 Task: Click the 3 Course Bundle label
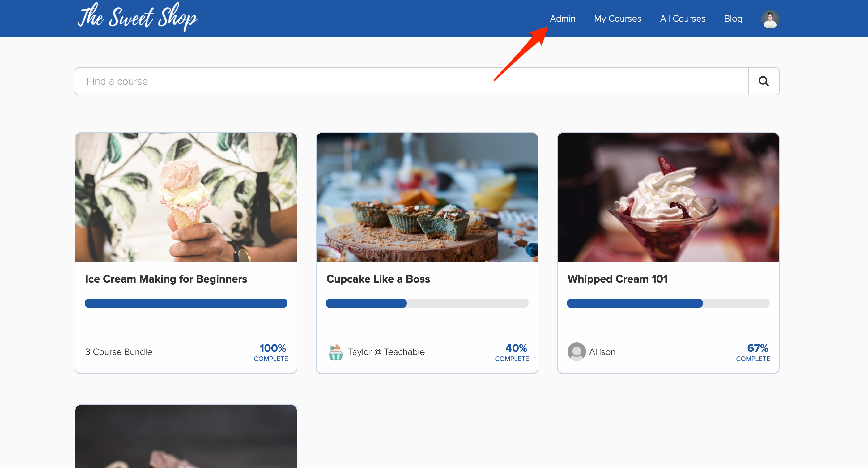119,352
